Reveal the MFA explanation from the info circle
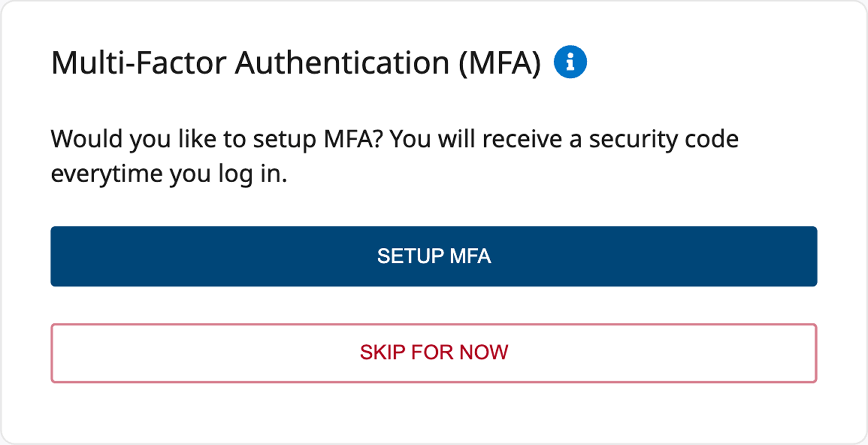Viewport: 868px width, 445px height. point(570,62)
